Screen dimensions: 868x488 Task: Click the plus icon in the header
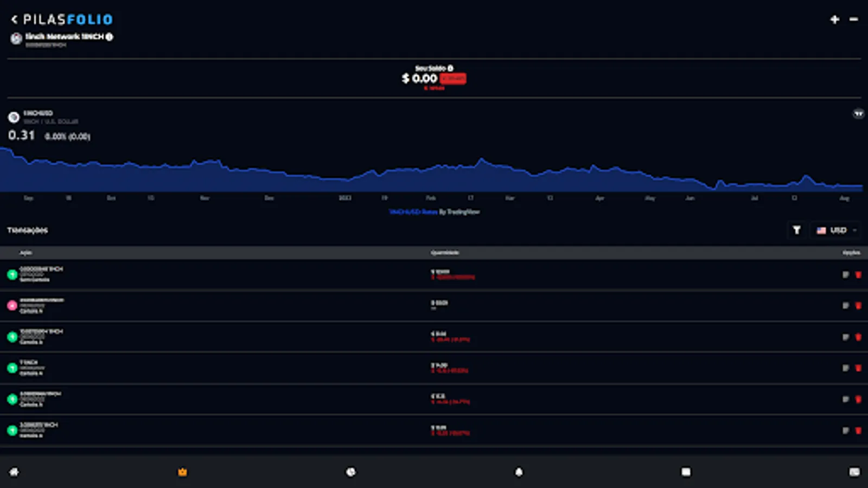click(x=835, y=20)
